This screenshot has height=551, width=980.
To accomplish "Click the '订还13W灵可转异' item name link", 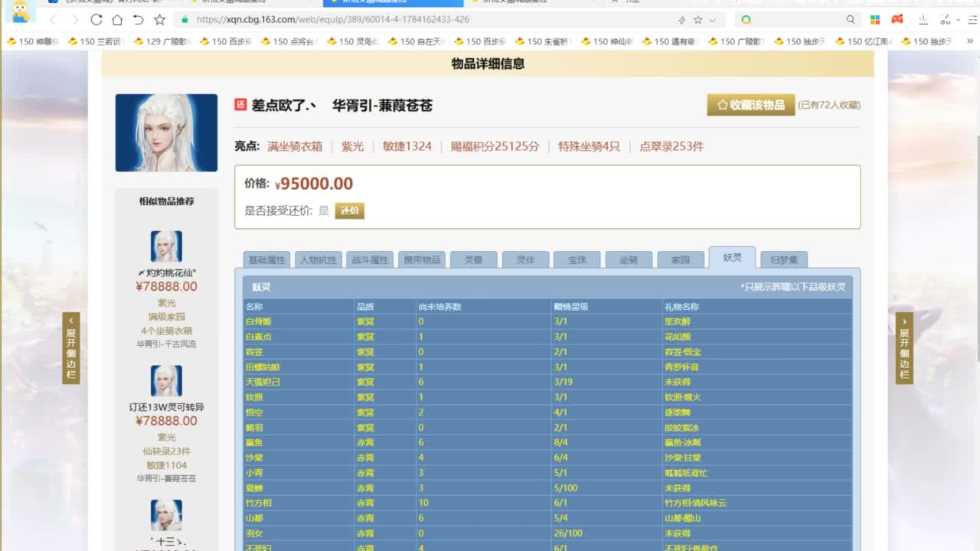I will [167, 407].
